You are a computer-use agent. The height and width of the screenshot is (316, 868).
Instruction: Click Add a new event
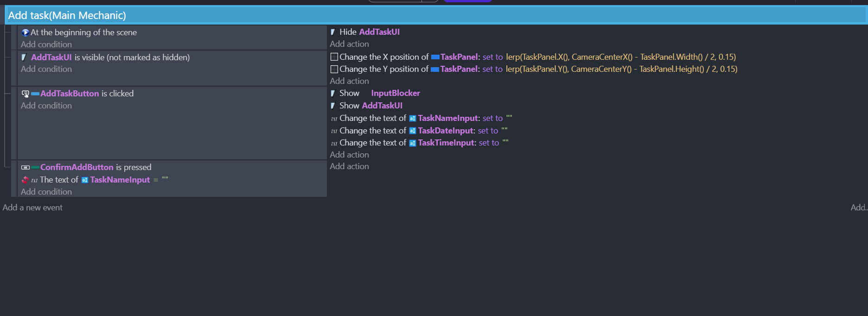[32, 208]
